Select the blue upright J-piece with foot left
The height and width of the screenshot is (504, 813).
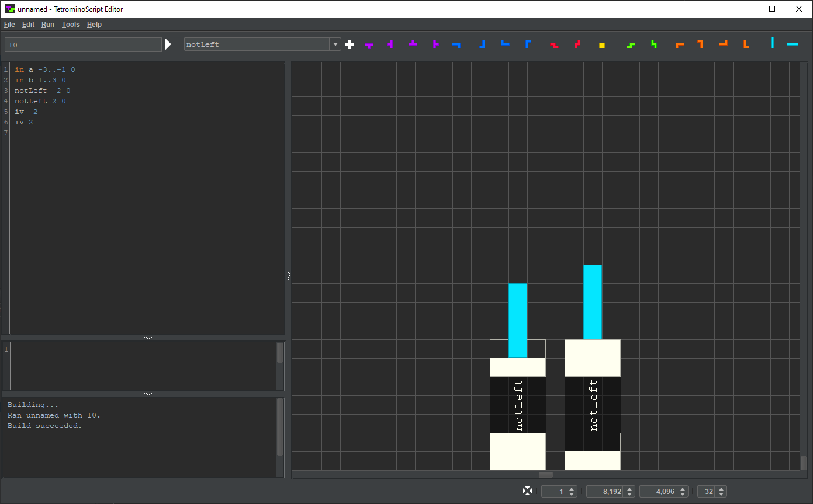click(482, 44)
